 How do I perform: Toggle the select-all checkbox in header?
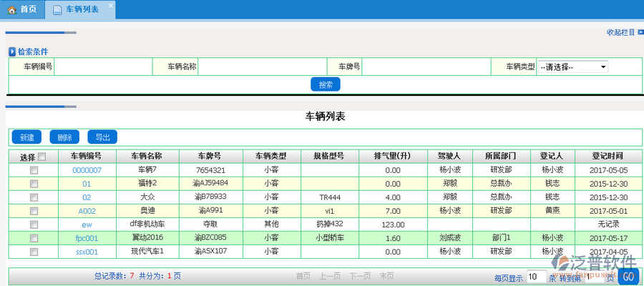[42, 157]
